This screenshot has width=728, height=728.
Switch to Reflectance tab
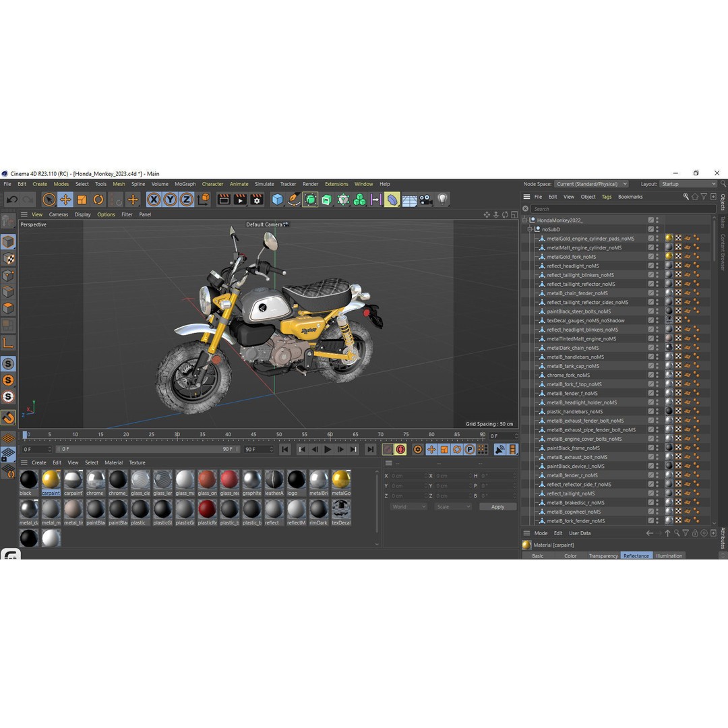636,555
